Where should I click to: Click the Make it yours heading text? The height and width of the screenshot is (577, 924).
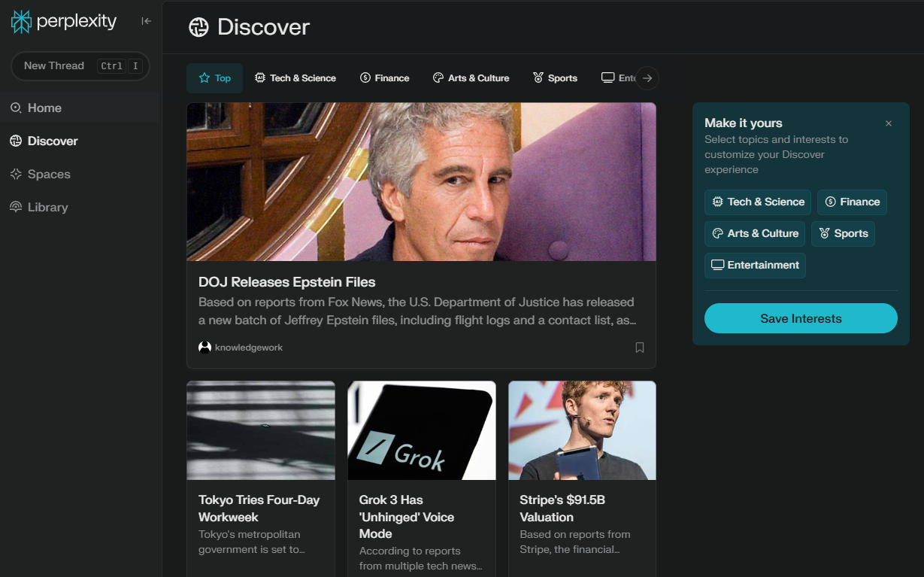coord(744,123)
